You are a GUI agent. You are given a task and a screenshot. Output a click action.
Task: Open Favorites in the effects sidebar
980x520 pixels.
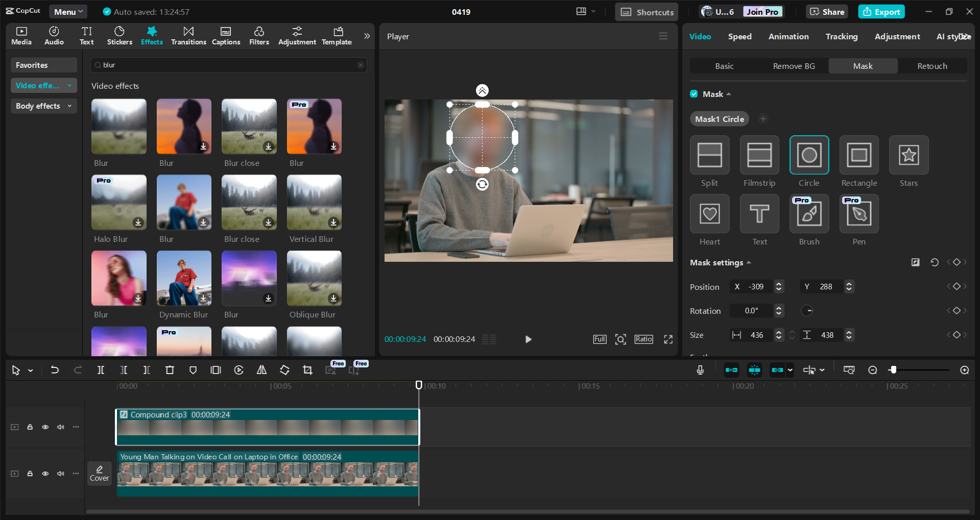44,65
